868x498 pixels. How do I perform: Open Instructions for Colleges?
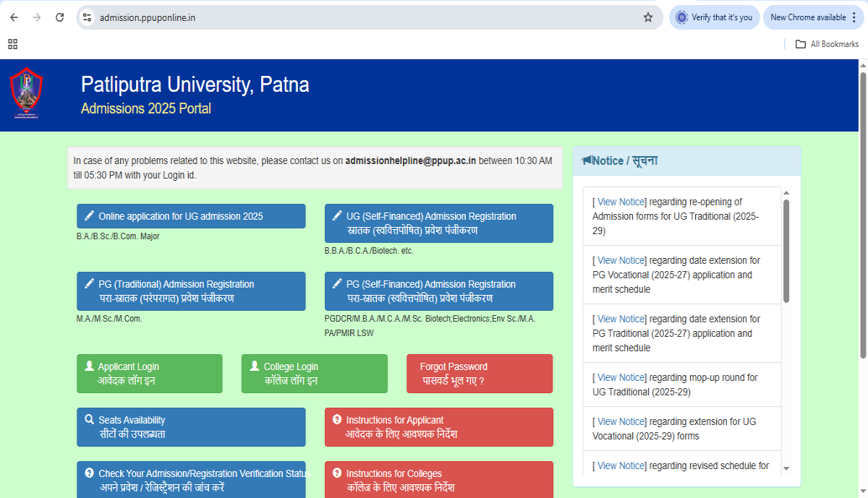[x=439, y=480]
